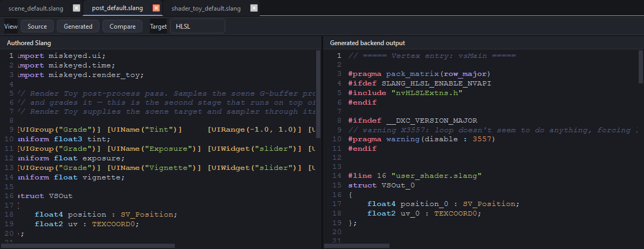This screenshot has height=249, width=644.
Task: Click the UIName("Tint") attribute text
Action: coord(145,131)
